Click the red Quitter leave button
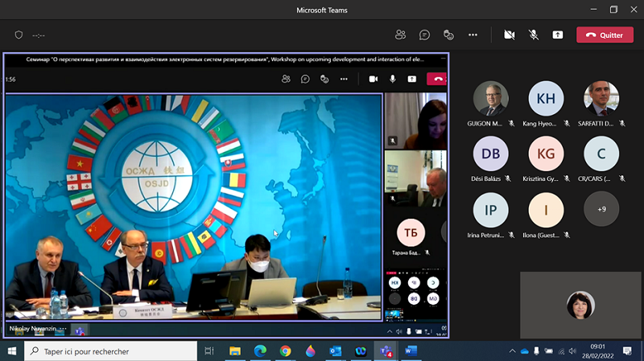This screenshot has width=644, height=361. (x=605, y=35)
